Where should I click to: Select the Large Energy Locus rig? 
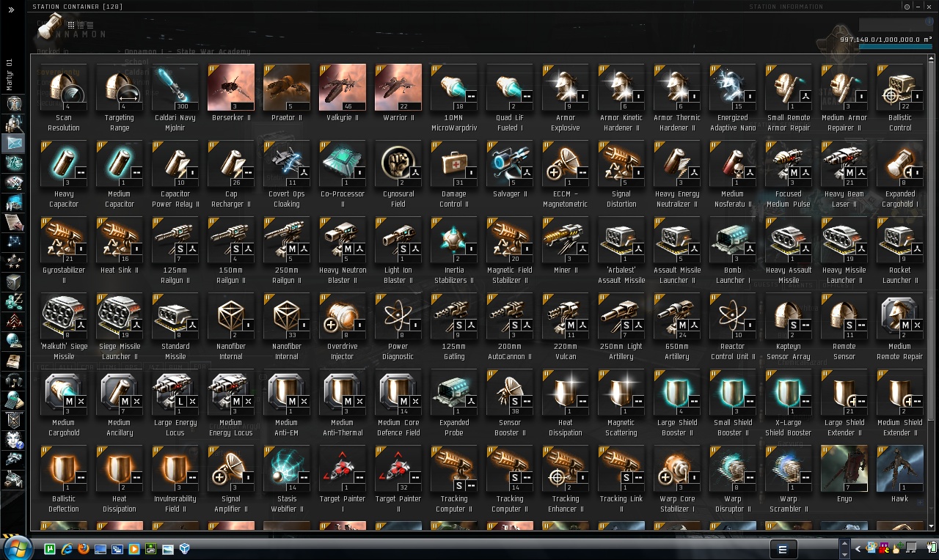click(x=175, y=392)
